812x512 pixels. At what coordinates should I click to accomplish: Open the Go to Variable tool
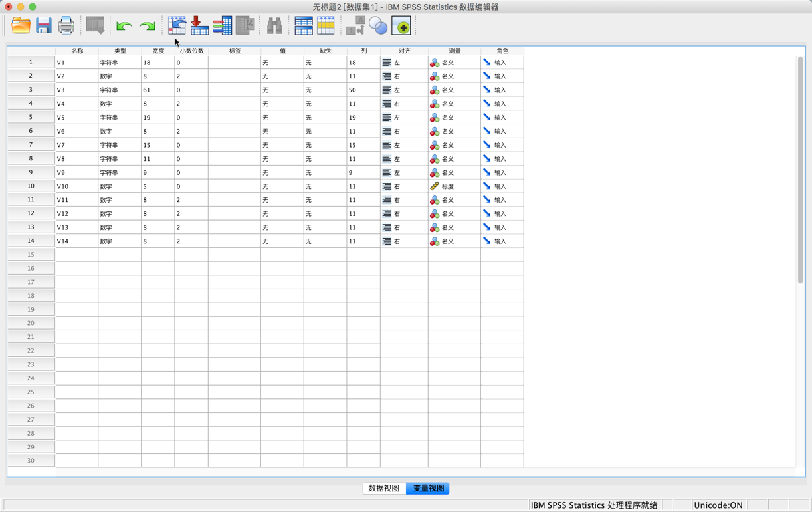[199, 25]
